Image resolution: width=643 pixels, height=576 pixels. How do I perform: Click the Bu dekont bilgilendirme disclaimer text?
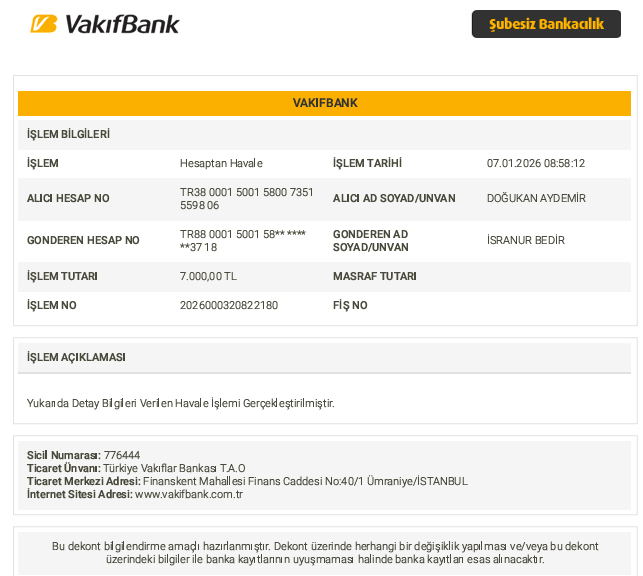coord(325,553)
